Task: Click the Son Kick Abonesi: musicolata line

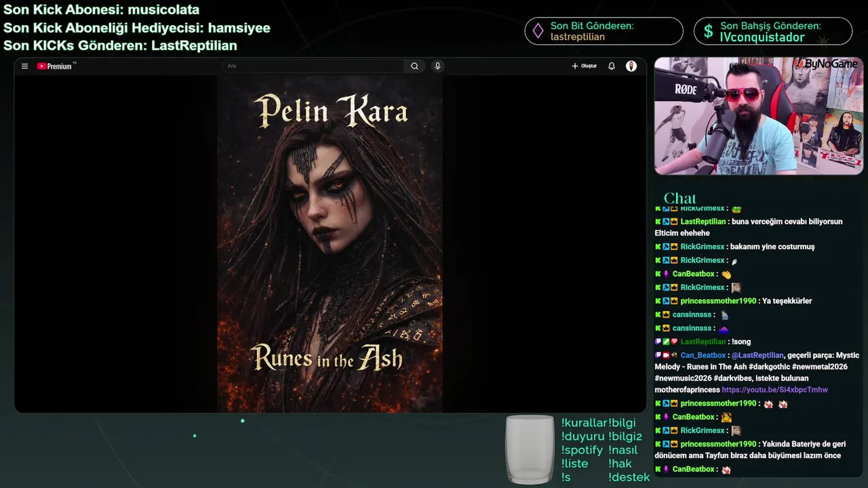Action: [101, 10]
